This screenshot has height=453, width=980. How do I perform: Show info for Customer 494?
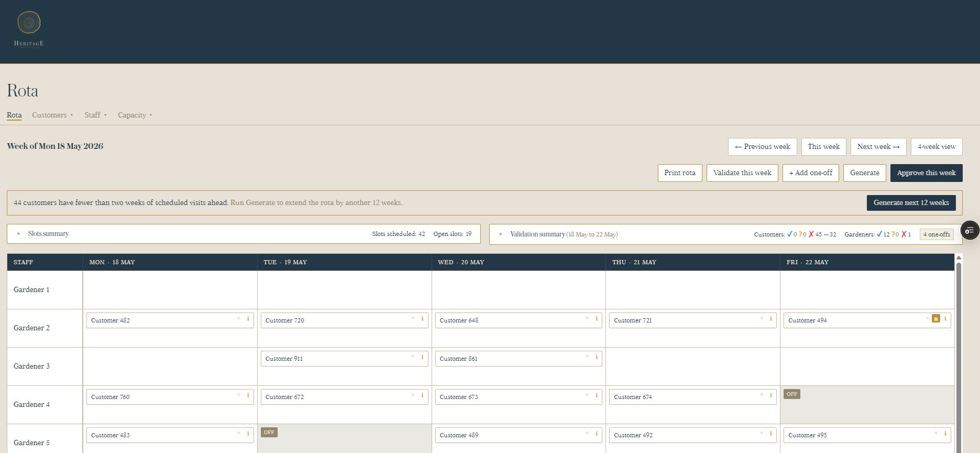coord(945,319)
